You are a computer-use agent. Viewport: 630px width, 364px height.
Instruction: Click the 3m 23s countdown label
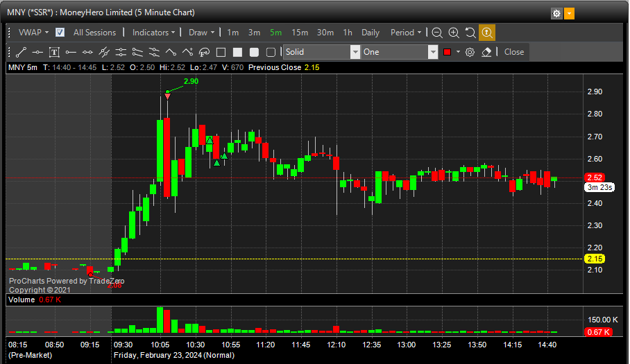[599, 187]
